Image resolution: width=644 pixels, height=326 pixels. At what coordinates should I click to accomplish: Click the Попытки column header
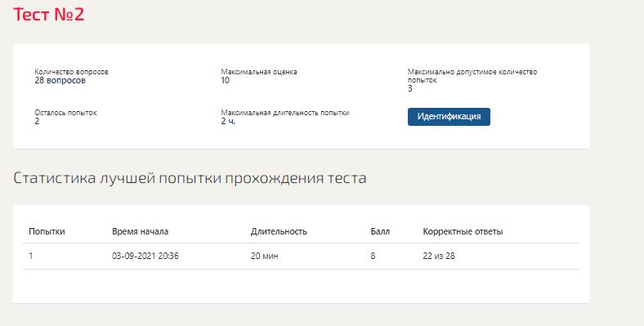click(47, 231)
